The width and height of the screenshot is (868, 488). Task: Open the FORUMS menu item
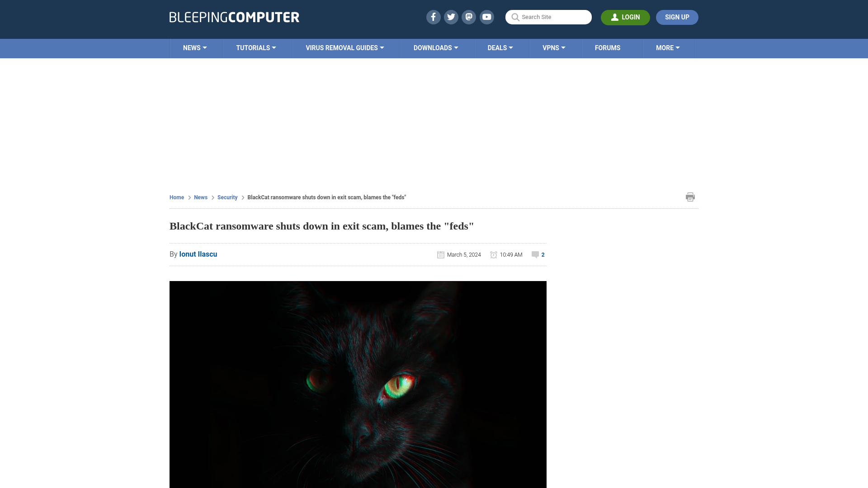[x=608, y=47]
